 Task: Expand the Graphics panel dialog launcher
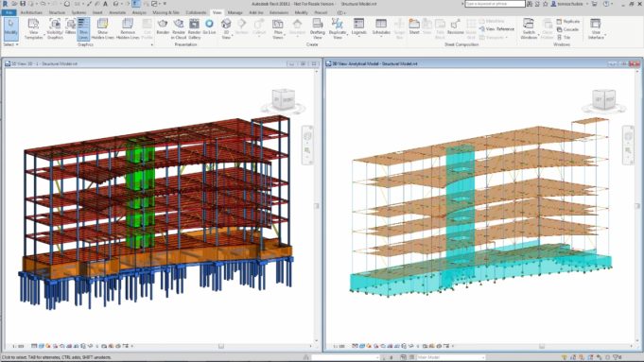(x=152, y=44)
